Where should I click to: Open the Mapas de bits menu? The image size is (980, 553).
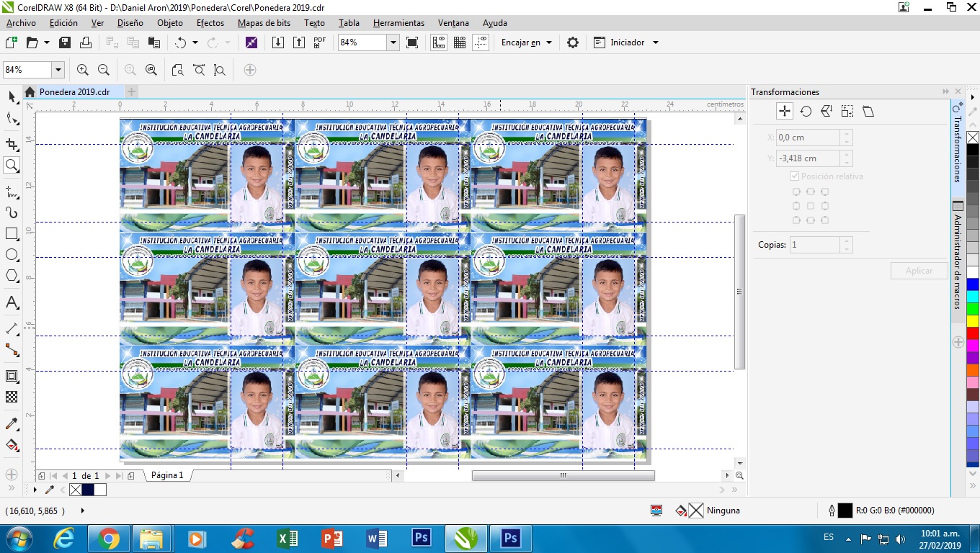pos(264,23)
